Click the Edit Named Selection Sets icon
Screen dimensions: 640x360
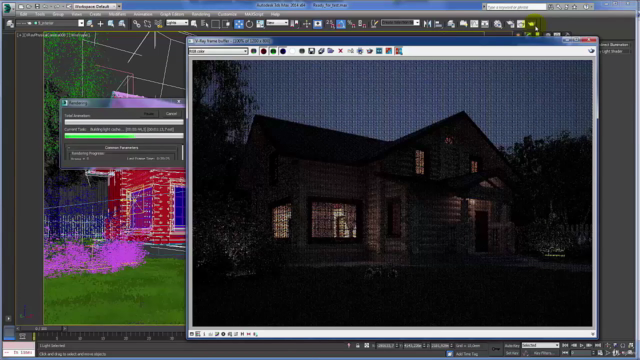(x=374, y=24)
